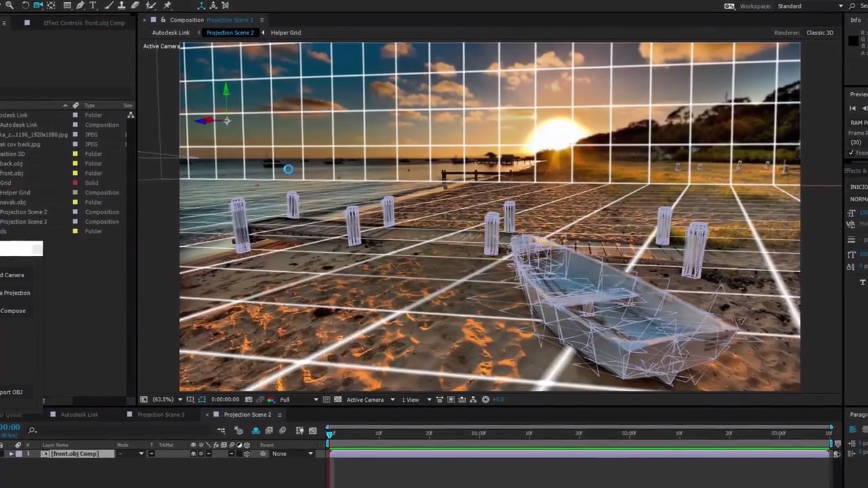Toggle pixel aspect ratio correction

tap(439, 399)
